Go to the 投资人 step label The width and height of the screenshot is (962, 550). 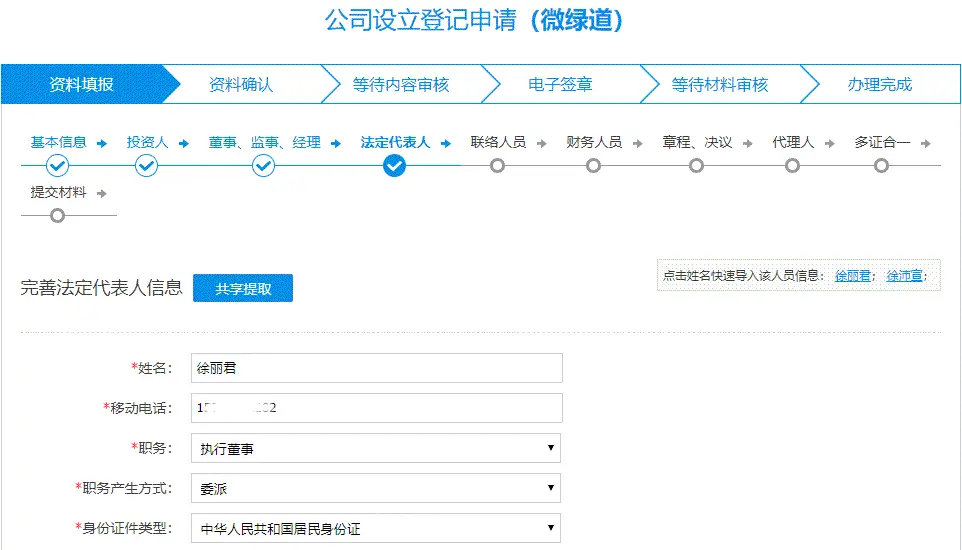[147, 142]
